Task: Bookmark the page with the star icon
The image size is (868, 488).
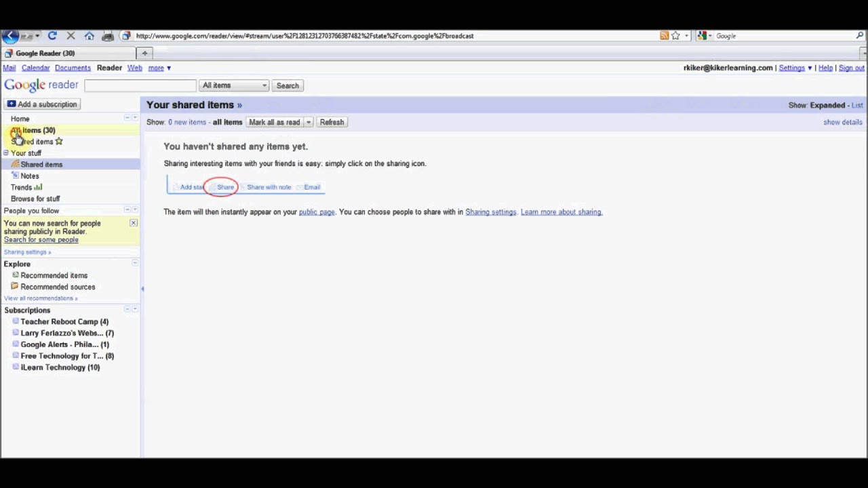Action: (675, 36)
